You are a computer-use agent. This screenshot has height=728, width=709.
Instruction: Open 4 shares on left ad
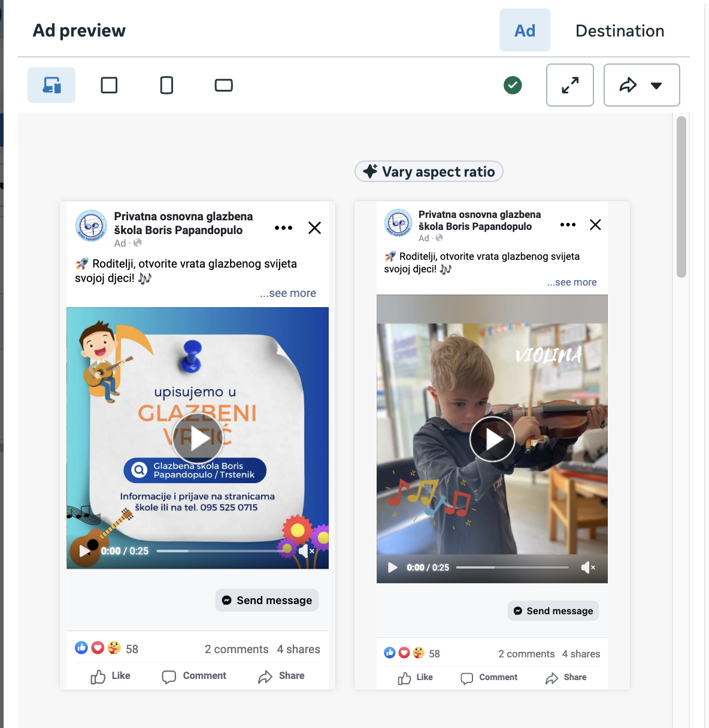click(298, 649)
